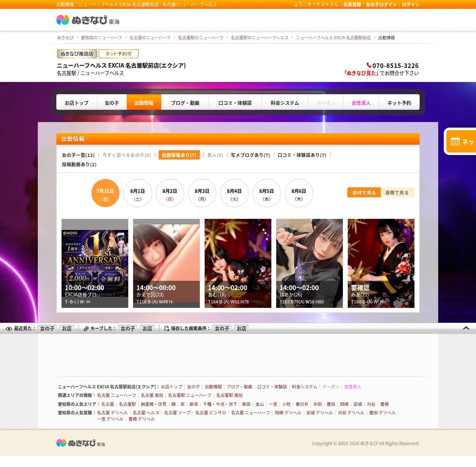The image size is (476, 467).
Task: Open the 口コミ・体験談 tab
Action: [235, 102]
